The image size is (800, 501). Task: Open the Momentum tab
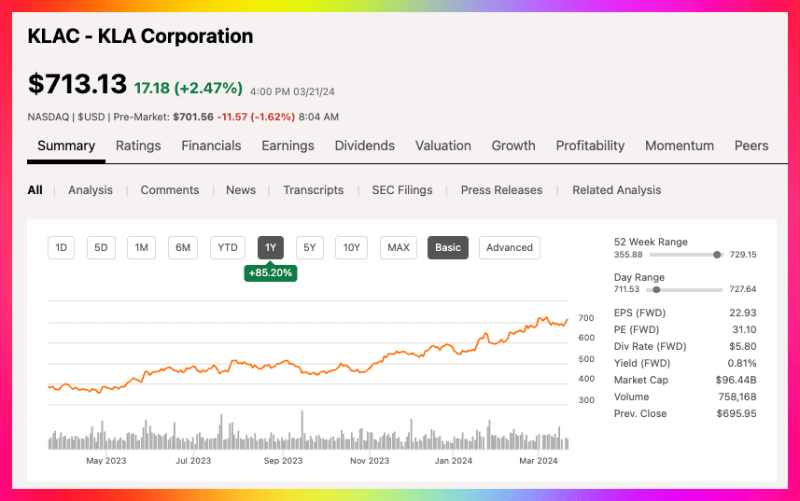click(x=680, y=146)
